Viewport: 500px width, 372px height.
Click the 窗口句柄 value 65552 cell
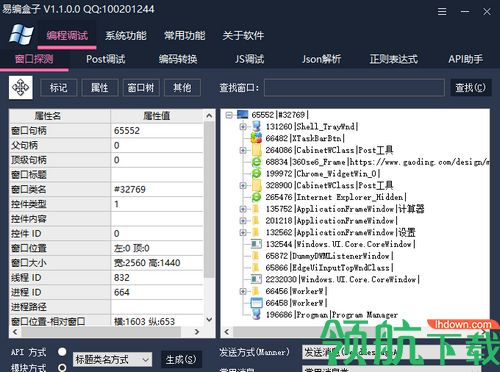[157, 130]
